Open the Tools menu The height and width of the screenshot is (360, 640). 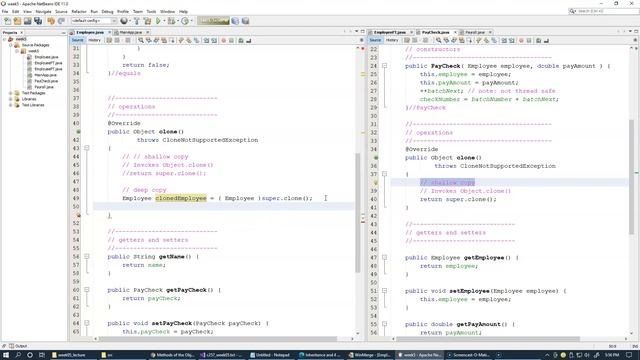click(151, 12)
